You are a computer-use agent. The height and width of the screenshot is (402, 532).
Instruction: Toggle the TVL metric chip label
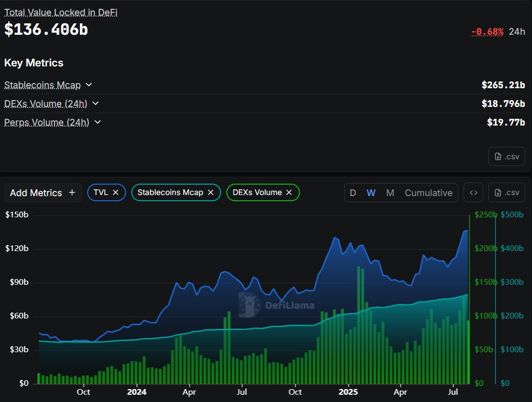click(x=101, y=192)
